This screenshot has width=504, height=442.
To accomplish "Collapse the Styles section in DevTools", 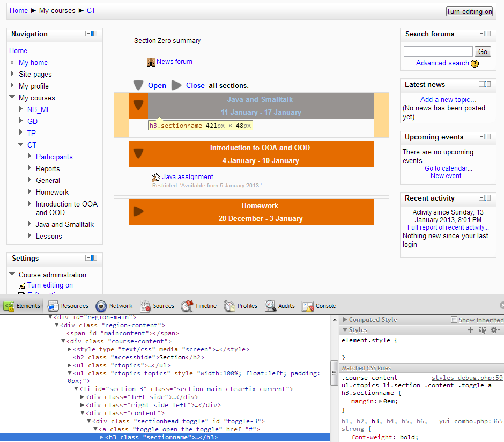I will (x=345, y=330).
